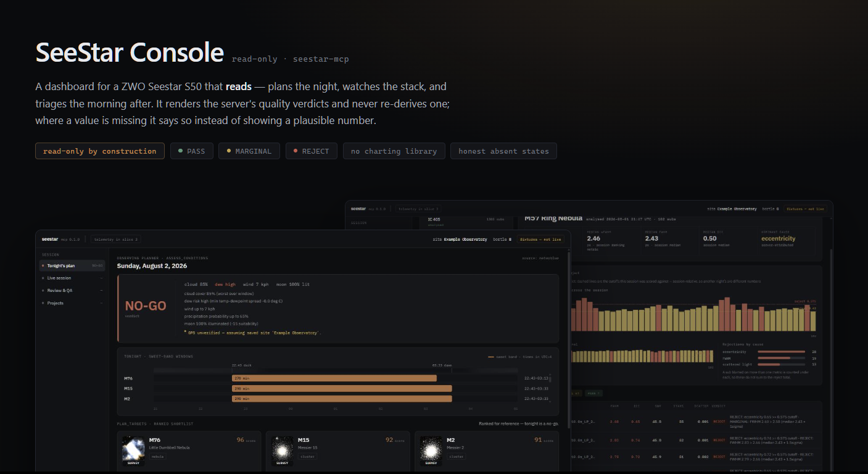Image resolution: width=868 pixels, height=474 pixels.
Task: Open Review & QA in planner sidebar
Action: pos(72,290)
